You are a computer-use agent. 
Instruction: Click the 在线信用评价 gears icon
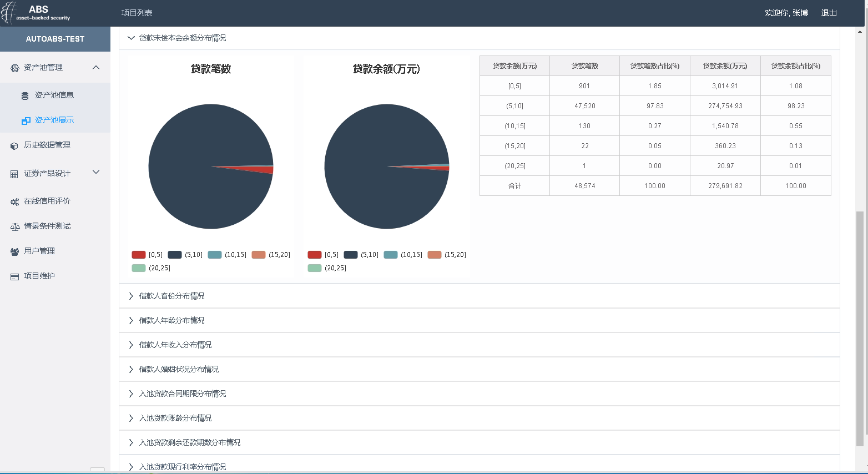14,201
